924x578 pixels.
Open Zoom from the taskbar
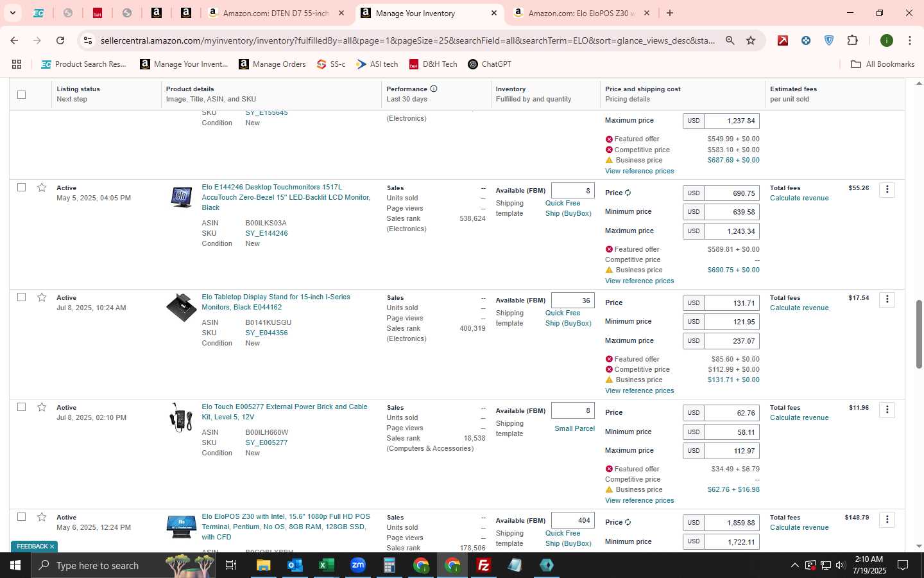[357, 565]
